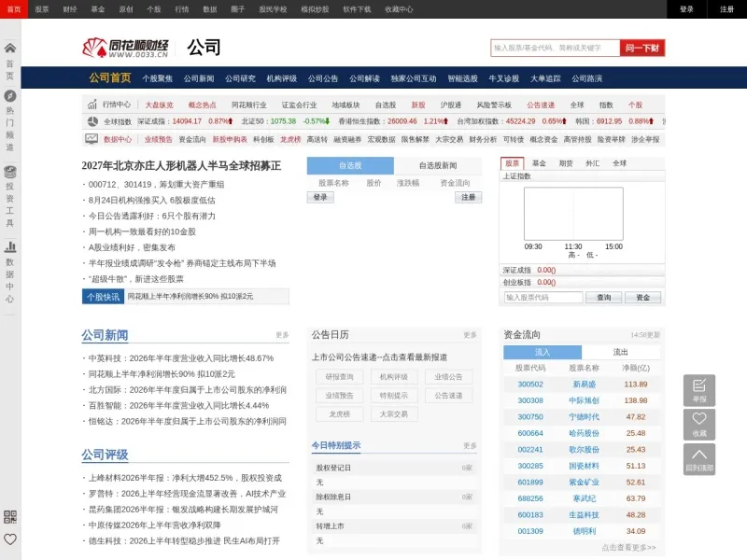Click 概念热点 link
Screen dimensions: 747x560
[x=202, y=105]
